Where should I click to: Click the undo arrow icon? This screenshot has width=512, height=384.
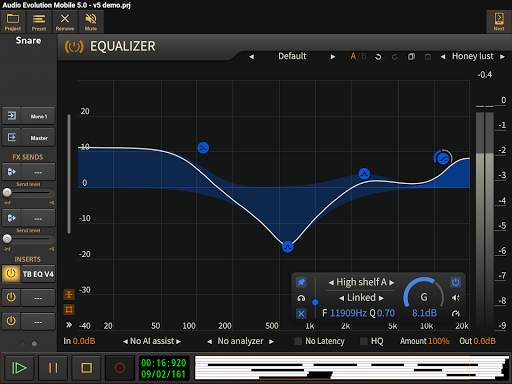pyautogui.click(x=378, y=57)
